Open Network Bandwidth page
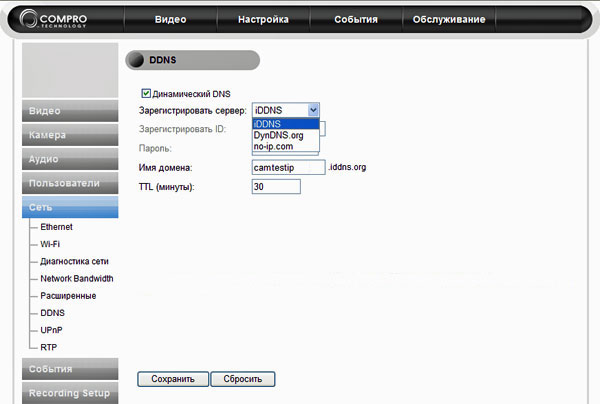 [77, 279]
